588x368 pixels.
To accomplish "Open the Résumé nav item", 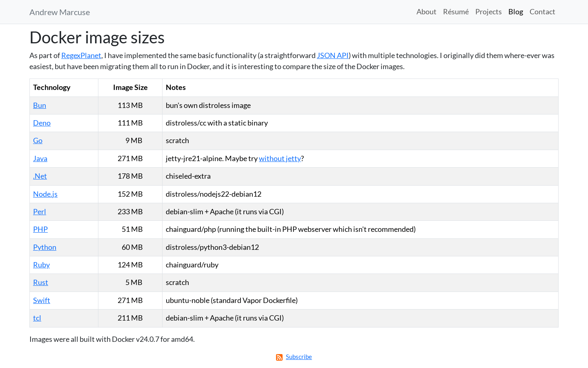I will [456, 12].
